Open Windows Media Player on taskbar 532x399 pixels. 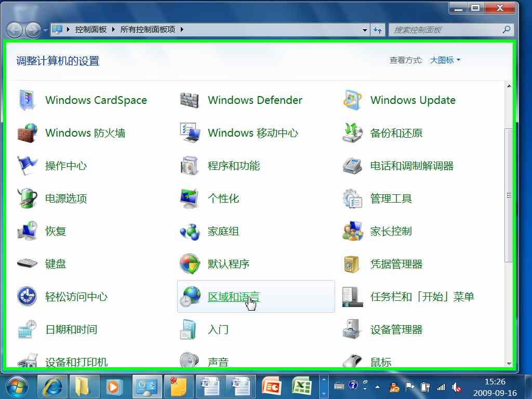[115, 387]
